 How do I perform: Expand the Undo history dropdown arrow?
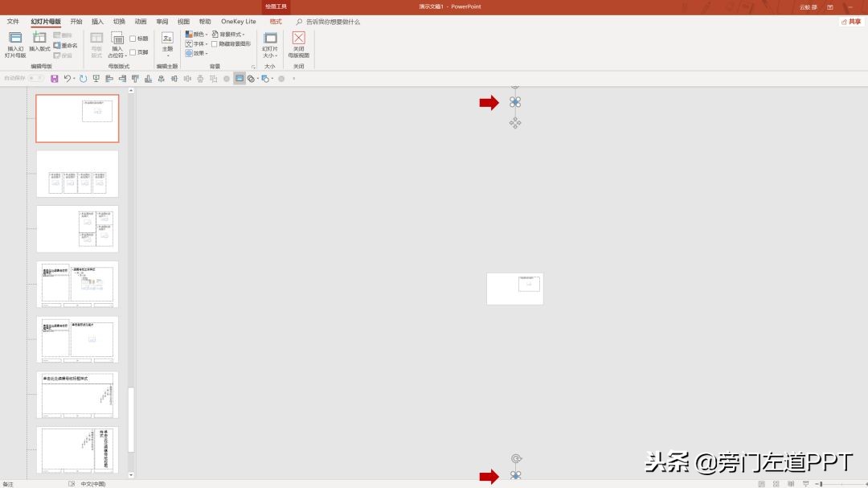coord(74,79)
